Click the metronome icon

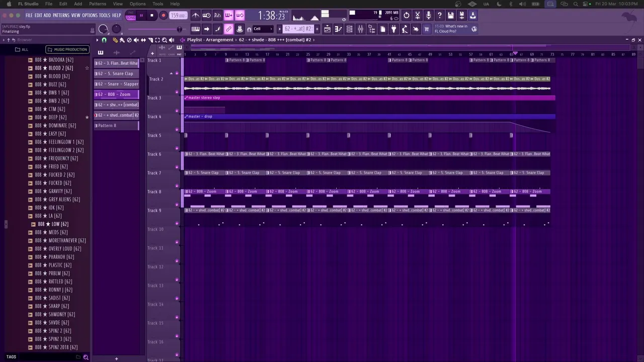196,16
